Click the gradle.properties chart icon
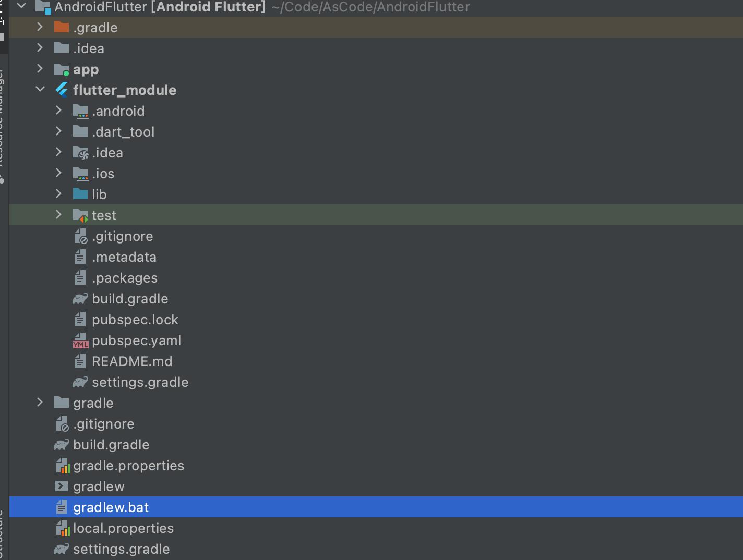 pyautogui.click(x=63, y=466)
